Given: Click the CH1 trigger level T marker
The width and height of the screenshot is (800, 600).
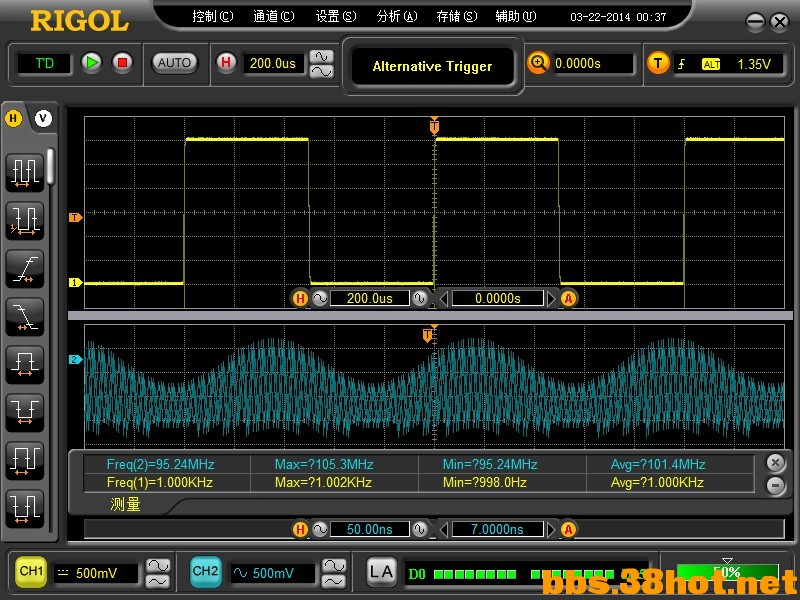Looking at the screenshot, I should coord(76,218).
